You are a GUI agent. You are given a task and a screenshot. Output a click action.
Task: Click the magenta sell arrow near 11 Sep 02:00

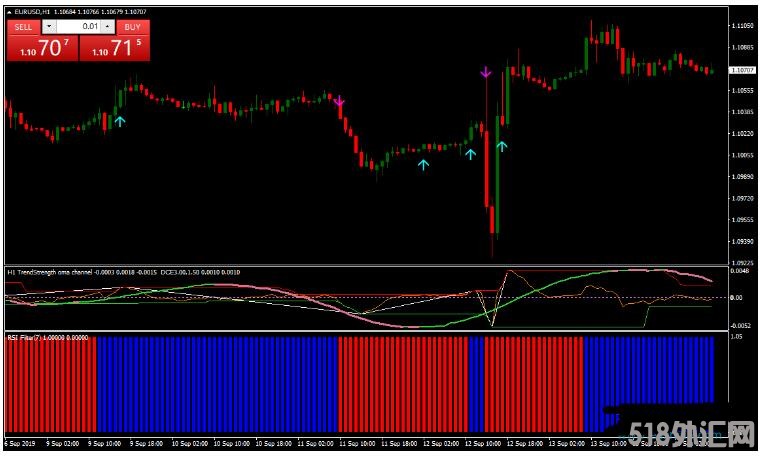[339, 101]
